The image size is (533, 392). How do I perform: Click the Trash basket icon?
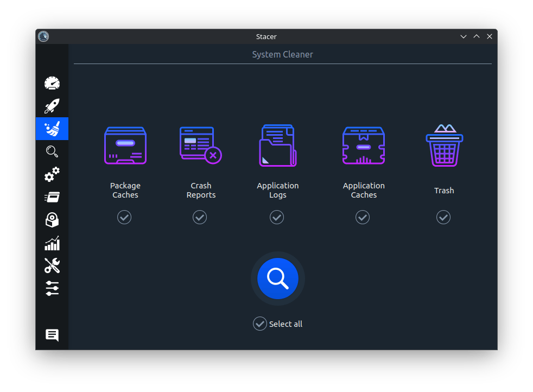[x=445, y=146]
